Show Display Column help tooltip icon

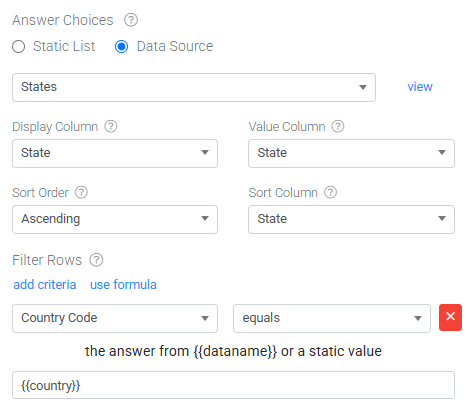(111, 126)
